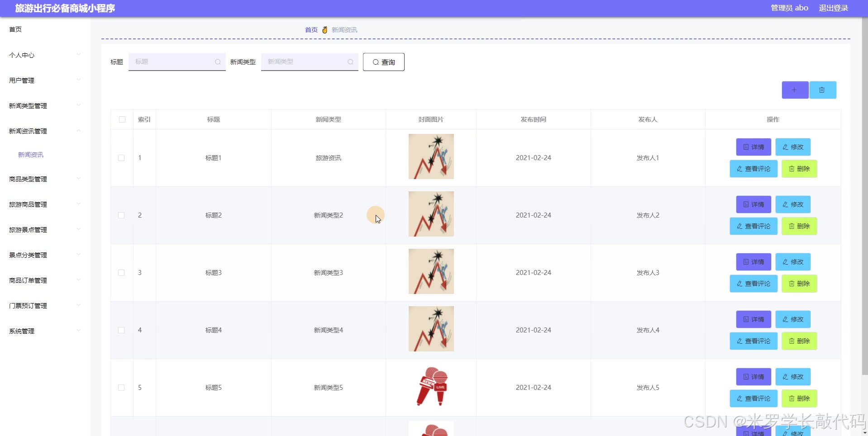This screenshot has height=436, width=868.
Task: Expand the 旅游景点管理 sidebar menu
Action: tap(45, 230)
